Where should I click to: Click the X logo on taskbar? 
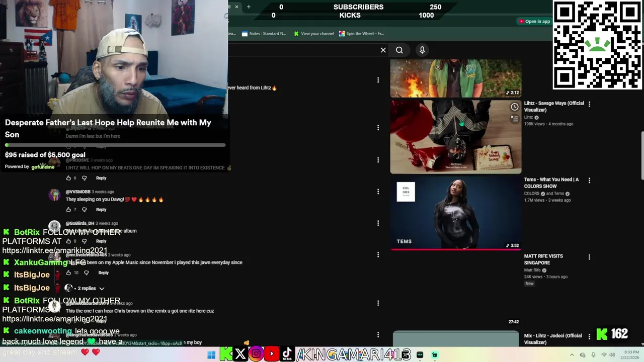(240, 354)
